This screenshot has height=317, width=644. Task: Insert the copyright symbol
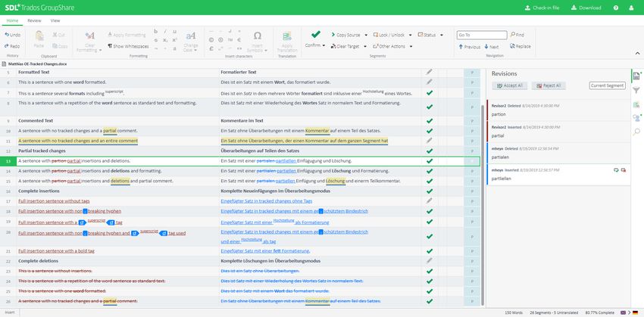click(x=211, y=40)
